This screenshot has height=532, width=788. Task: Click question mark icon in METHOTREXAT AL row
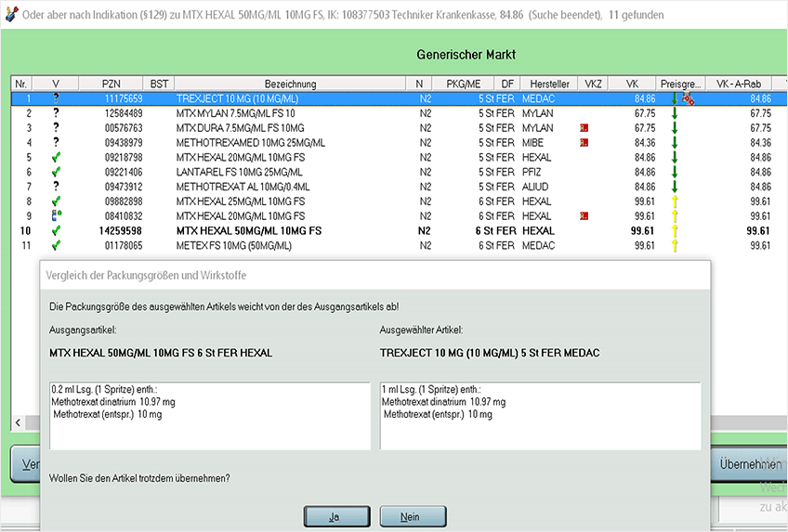click(56, 187)
